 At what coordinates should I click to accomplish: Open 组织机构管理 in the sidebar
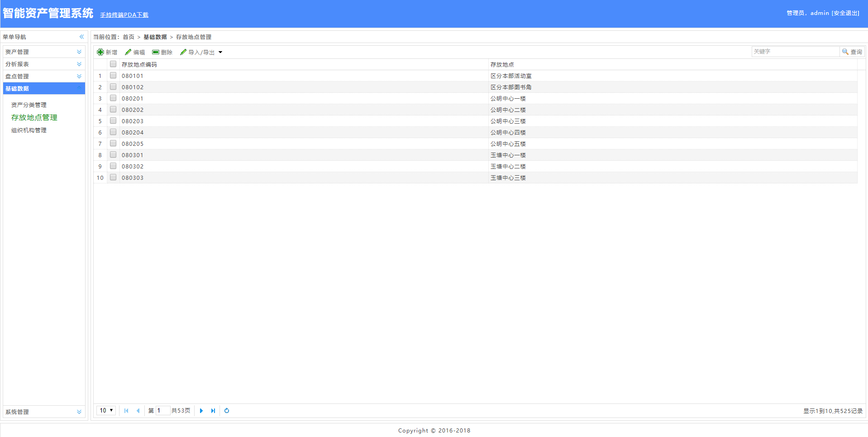tap(29, 130)
